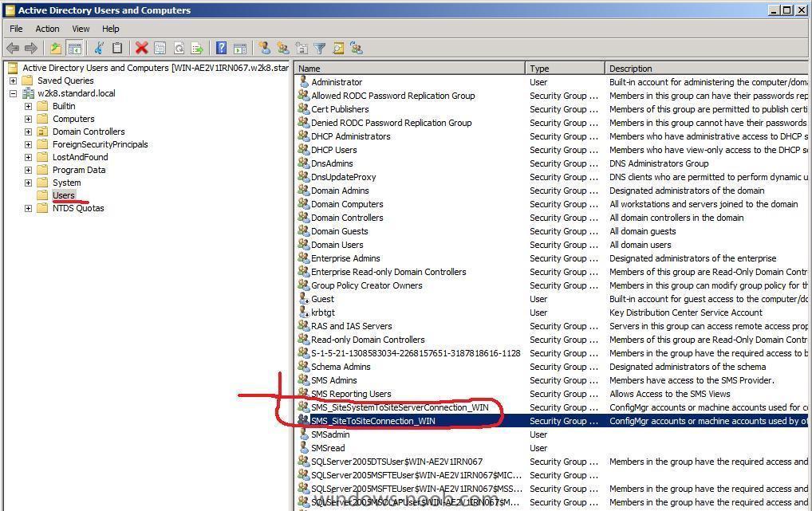812x511 pixels.
Task: Select the SMS Admins group
Action: click(x=334, y=380)
